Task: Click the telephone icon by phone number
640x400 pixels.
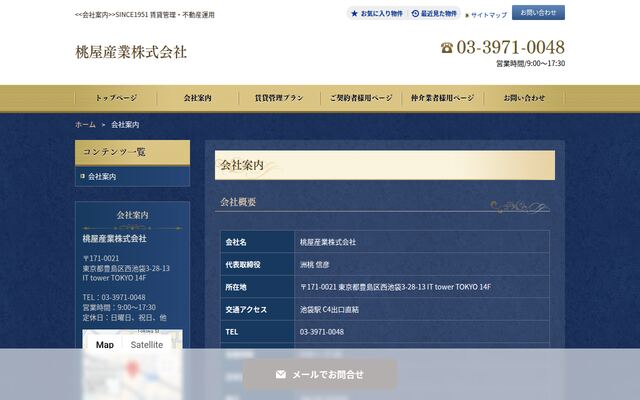Action: [447, 48]
